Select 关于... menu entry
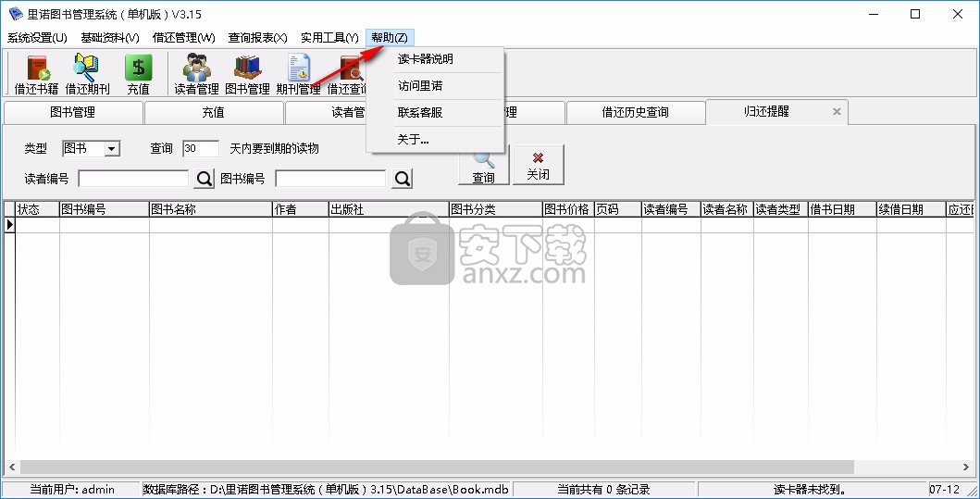This screenshot has height=499, width=980. click(435, 140)
